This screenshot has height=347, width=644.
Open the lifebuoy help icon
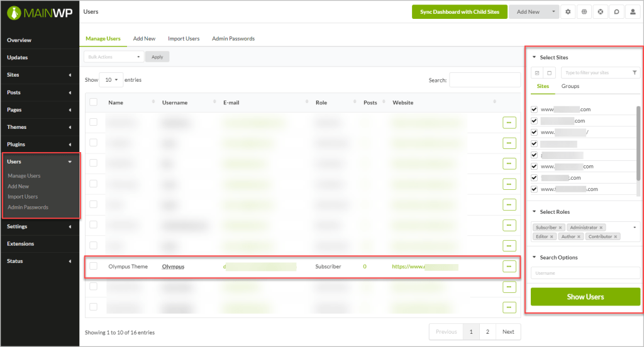pyautogui.click(x=601, y=12)
